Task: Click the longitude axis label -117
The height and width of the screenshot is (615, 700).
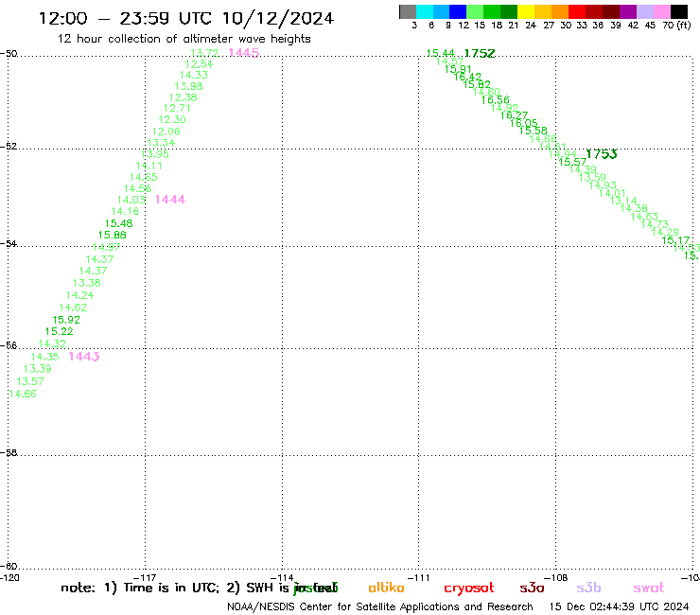Action: (x=145, y=578)
